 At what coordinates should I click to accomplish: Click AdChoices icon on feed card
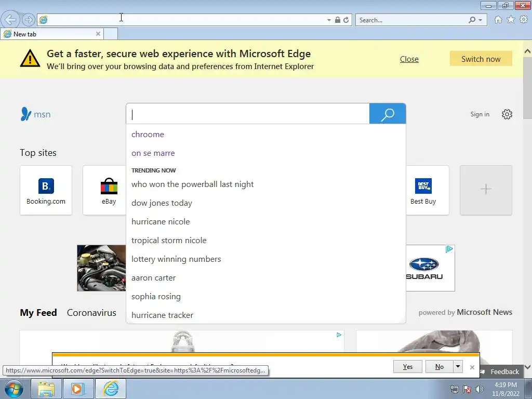[339, 335]
